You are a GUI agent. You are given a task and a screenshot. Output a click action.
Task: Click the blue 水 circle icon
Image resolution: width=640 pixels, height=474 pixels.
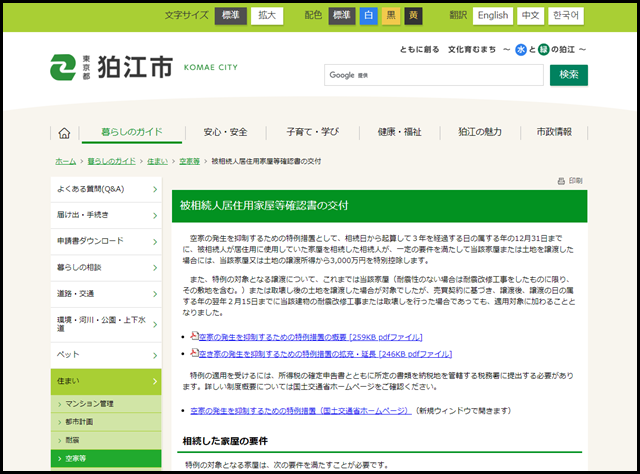click(x=521, y=50)
